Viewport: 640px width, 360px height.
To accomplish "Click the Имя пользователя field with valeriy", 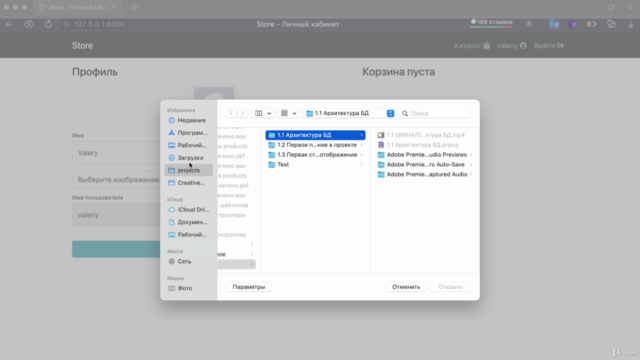I will pyautogui.click(x=116, y=215).
